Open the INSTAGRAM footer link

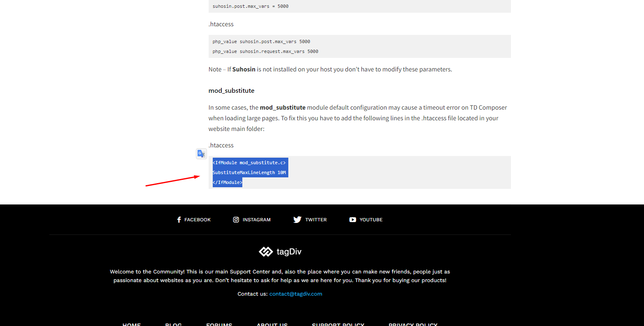(257, 220)
